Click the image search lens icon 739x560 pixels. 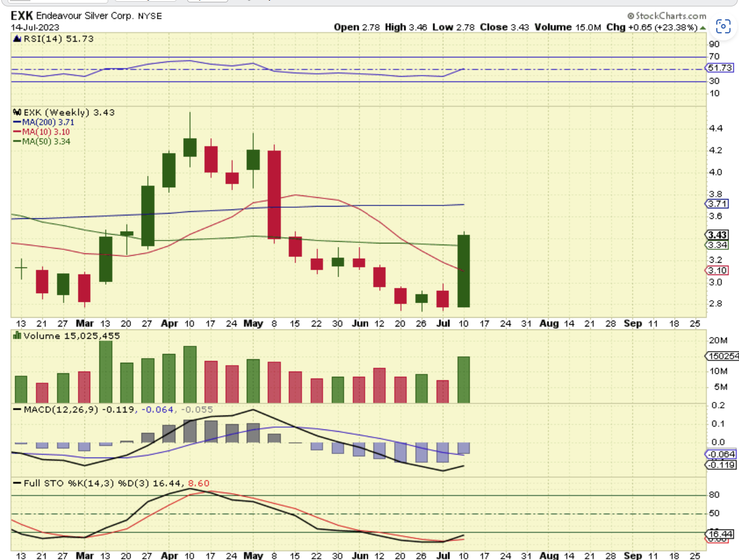click(723, 26)
